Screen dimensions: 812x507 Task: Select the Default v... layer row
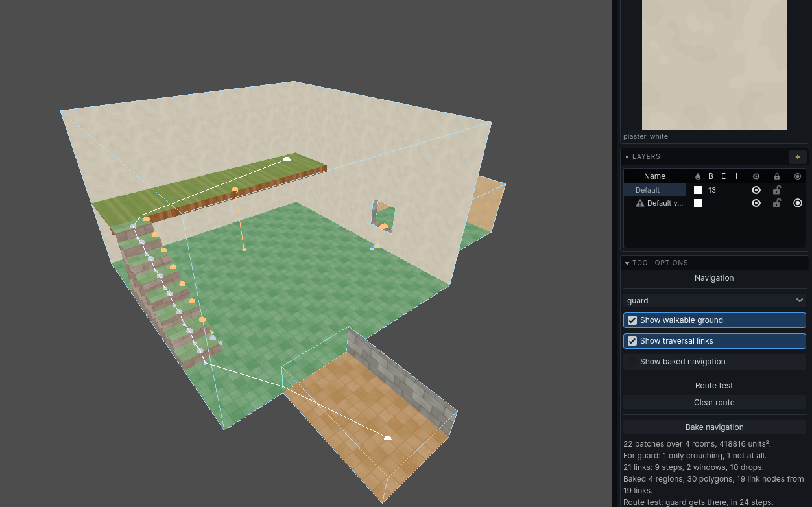click(x=715, y=203)
